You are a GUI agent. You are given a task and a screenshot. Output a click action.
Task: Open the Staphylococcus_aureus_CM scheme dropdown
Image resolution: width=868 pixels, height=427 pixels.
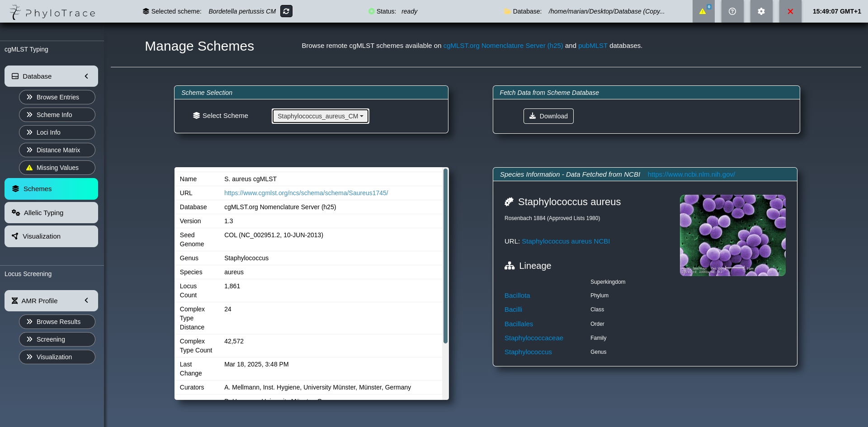point(320,116)
